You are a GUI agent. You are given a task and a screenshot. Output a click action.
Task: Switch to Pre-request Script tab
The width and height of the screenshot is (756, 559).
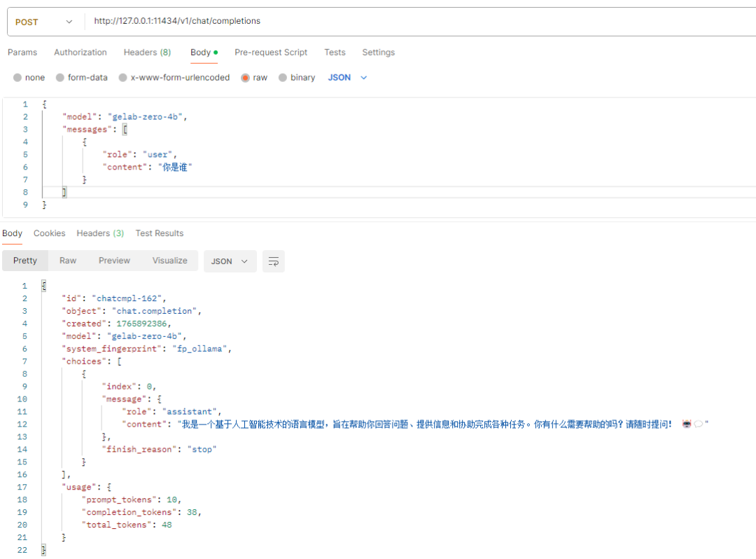(x=271, y=53)
